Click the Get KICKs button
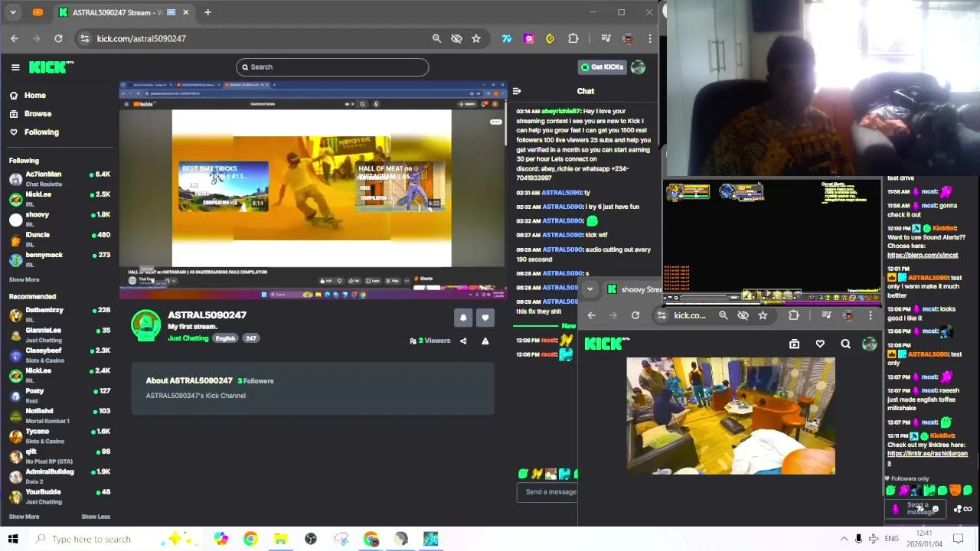The width and height of the screenshot is (980, 551). pyautogui.click(x=602, y=67)
